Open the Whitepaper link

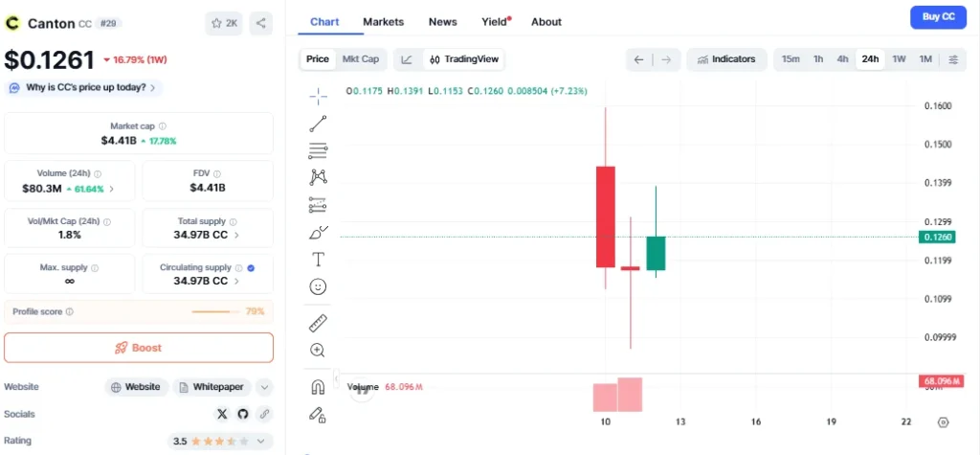point(213,387)
